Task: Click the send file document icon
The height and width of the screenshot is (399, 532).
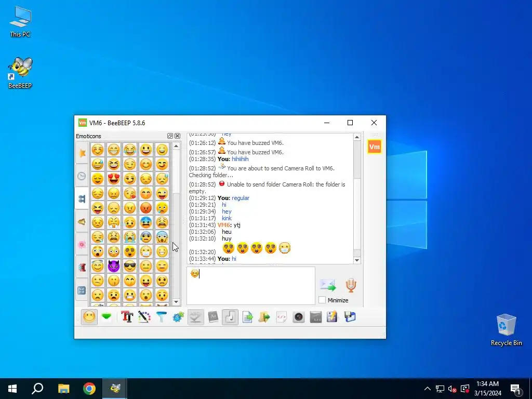Action: 247,317
